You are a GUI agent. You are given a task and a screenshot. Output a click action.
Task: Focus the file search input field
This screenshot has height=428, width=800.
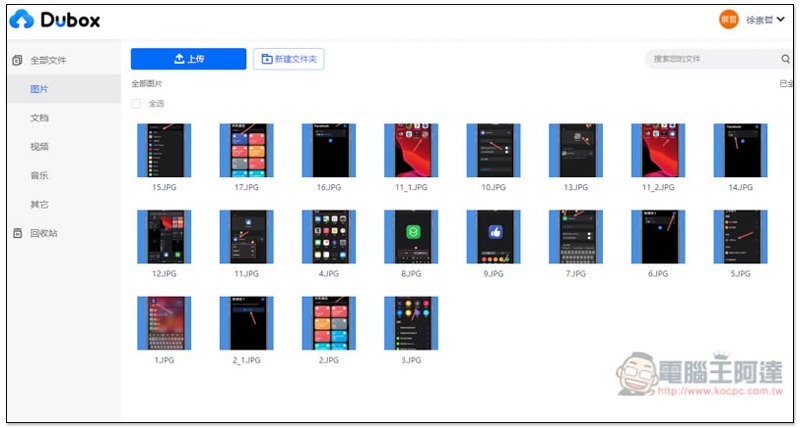coord(710,59)
